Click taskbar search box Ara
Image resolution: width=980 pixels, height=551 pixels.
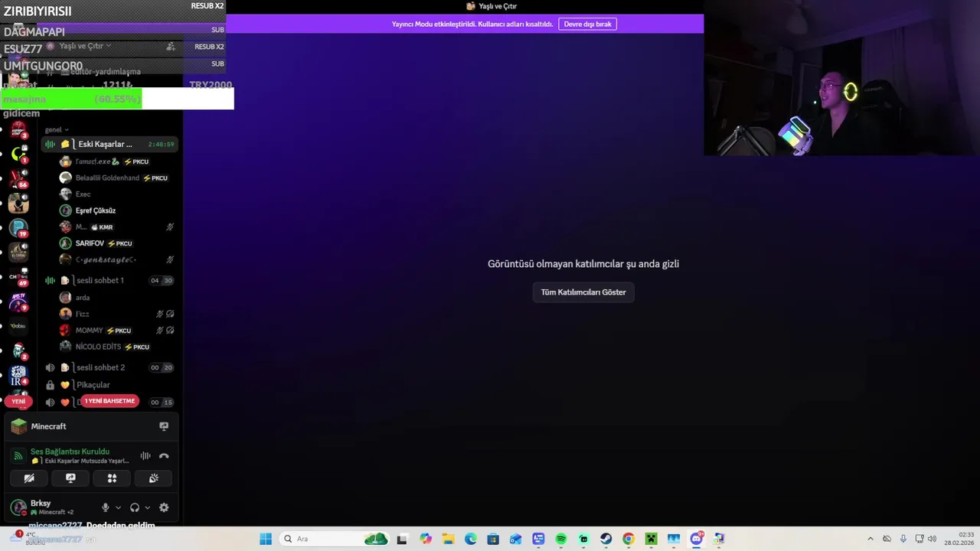(x=335, y=539)
